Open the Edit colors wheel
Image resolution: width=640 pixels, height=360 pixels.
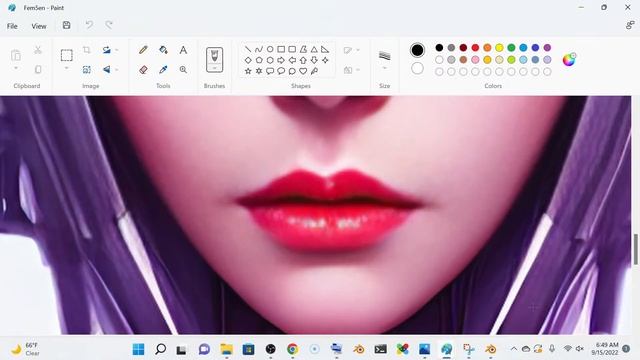coord(569,60)
